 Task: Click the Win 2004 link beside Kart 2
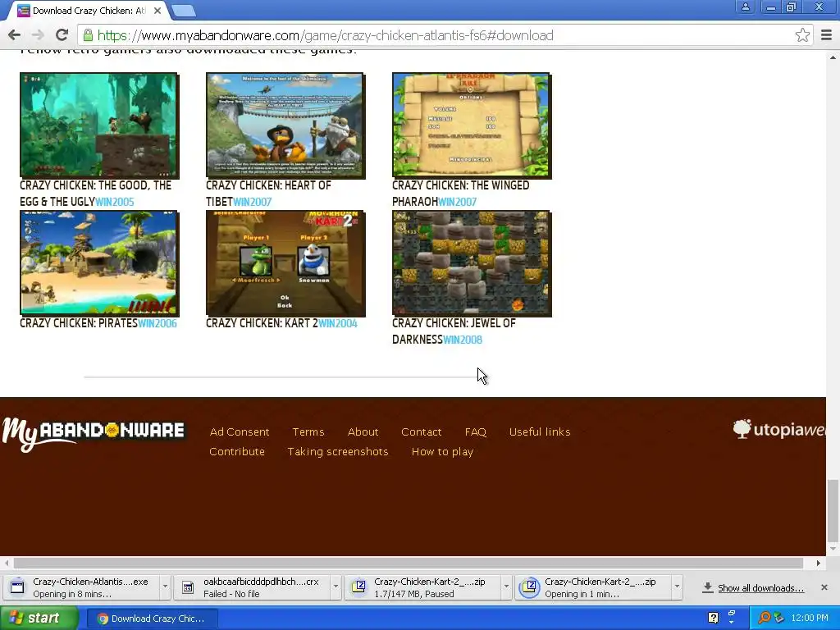[x=338, y=323]
